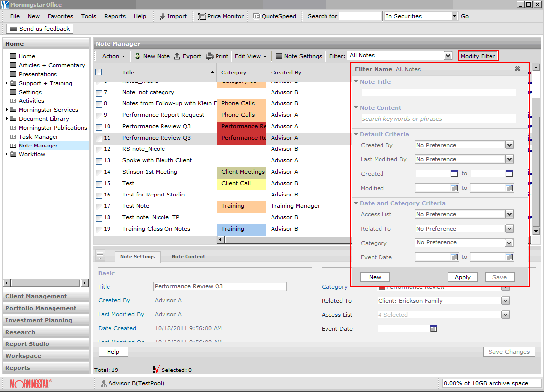Click the Print printer icon

[210, 56]
